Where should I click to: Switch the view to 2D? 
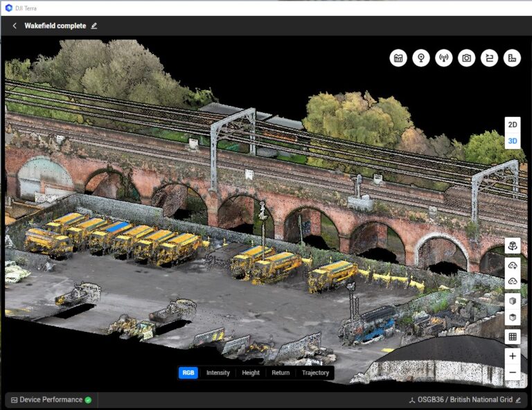point(513,125)
